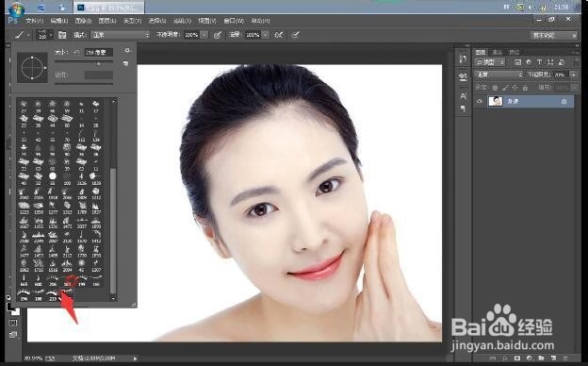Toggle the Brush panel from options bar
The height and width of the screenshot is (366, 588).
tap(62, 35)
